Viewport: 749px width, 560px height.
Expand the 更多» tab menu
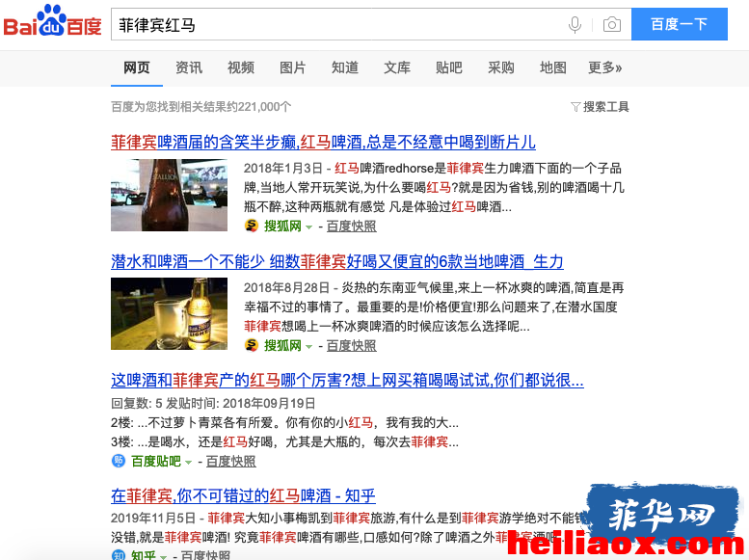[604, 67]
